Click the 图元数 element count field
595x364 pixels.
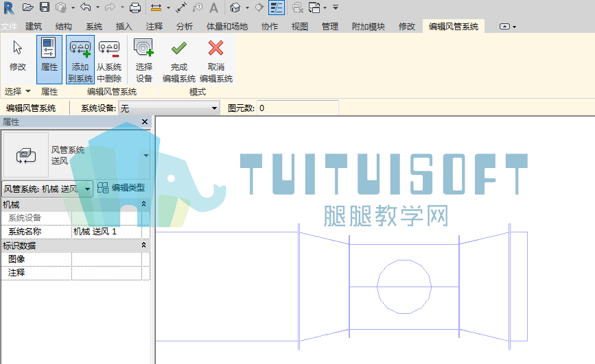coord(298,108)
